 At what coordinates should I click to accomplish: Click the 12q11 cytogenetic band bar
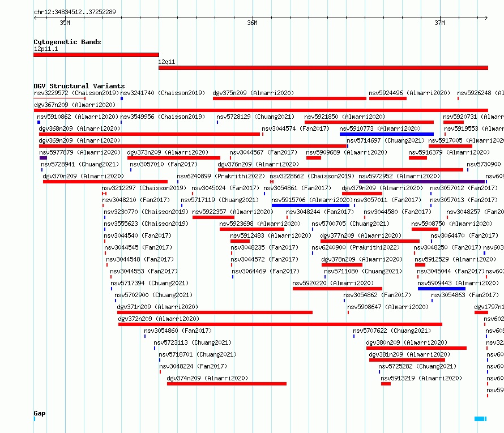pos(323,68)
